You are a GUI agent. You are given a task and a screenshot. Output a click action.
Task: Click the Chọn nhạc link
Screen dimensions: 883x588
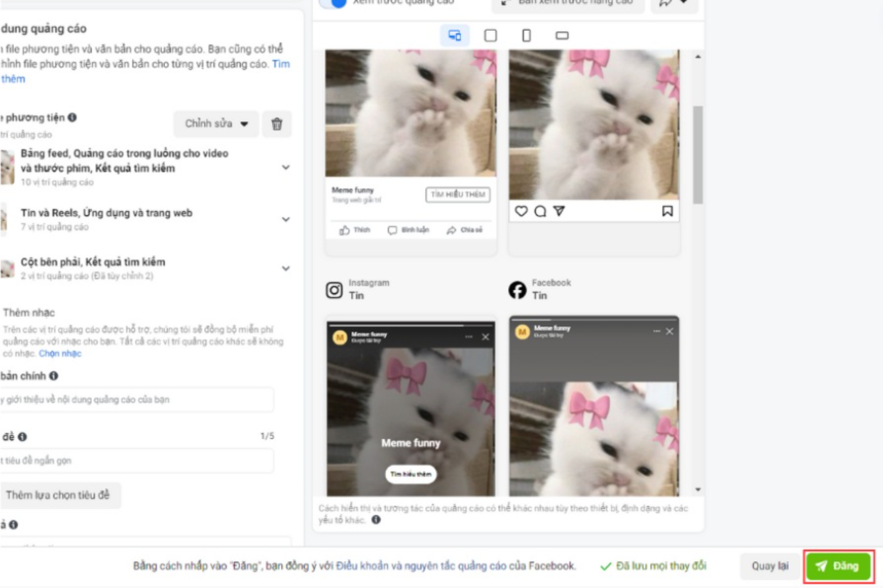[x=60, y=353]
